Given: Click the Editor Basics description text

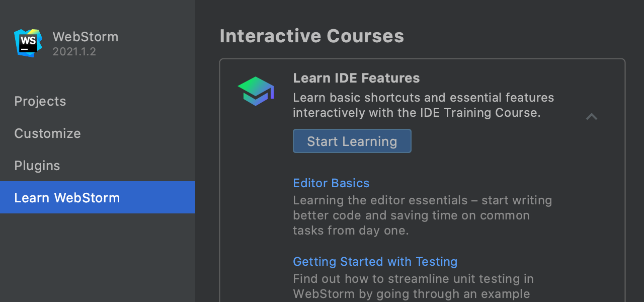Looking at the screenshot, I should click(x=422, y=215).
